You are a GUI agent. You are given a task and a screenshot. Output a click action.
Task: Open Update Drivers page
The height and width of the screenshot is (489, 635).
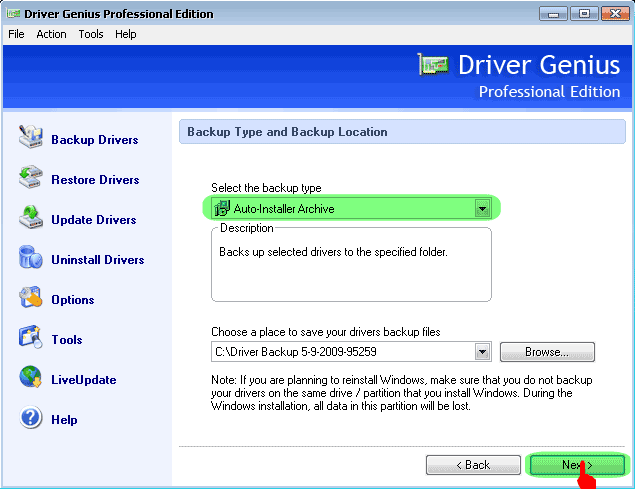point(94,220)
